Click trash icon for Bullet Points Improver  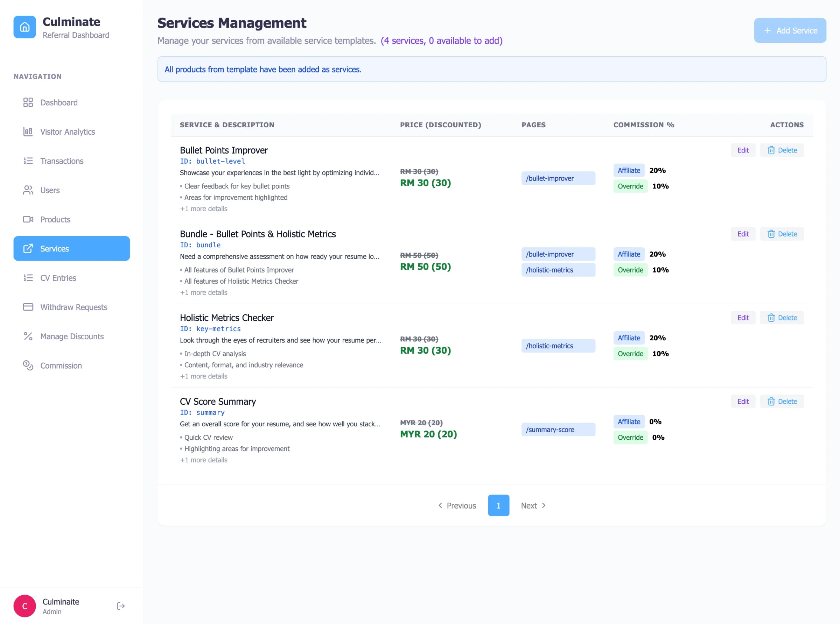tap(771, 150)
